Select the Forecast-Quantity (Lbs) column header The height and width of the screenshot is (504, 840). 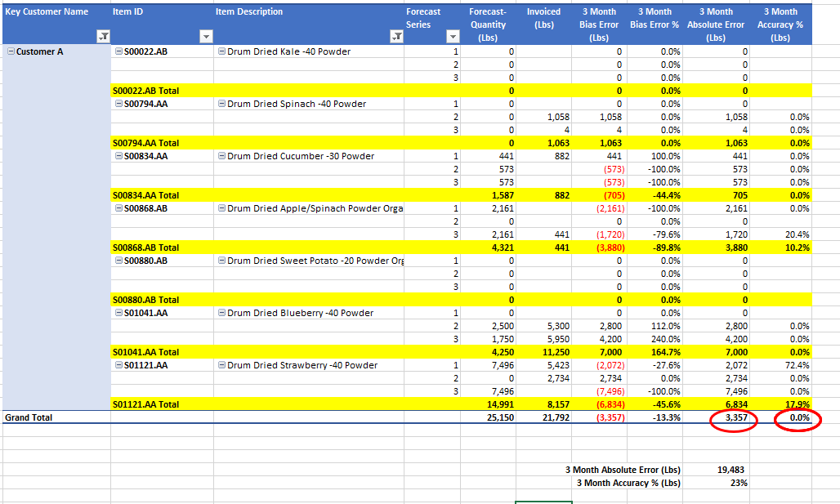[488, 25]
